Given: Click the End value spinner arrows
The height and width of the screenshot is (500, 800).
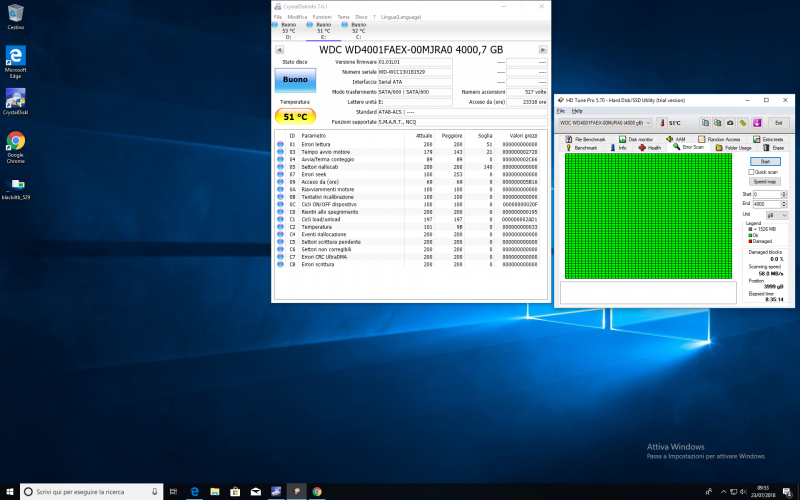Looking at the screenshot, I should (x=782, y=203).
